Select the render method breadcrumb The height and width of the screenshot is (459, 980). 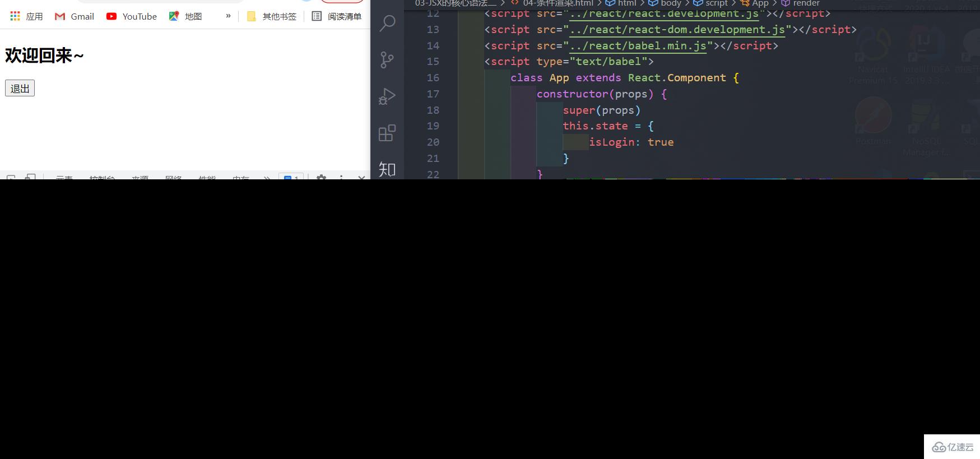(x=801, y=3)
